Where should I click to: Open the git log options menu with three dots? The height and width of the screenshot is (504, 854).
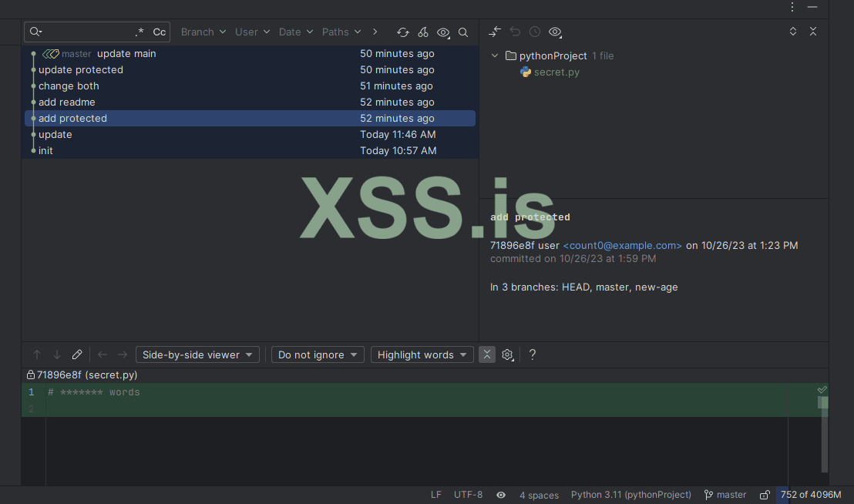[792, 7]
